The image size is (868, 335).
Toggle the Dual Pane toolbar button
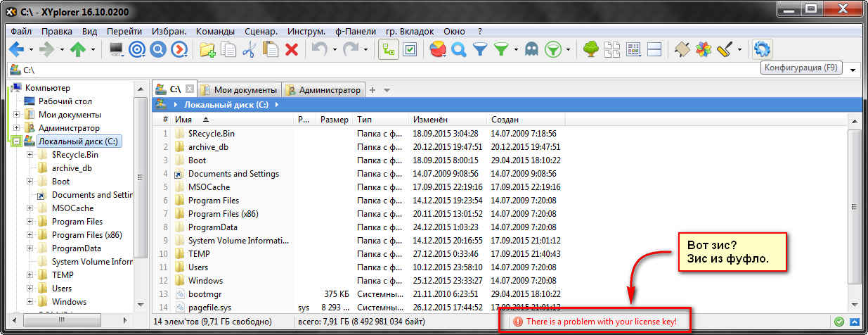pyautogui.click(x=654, y=49)
